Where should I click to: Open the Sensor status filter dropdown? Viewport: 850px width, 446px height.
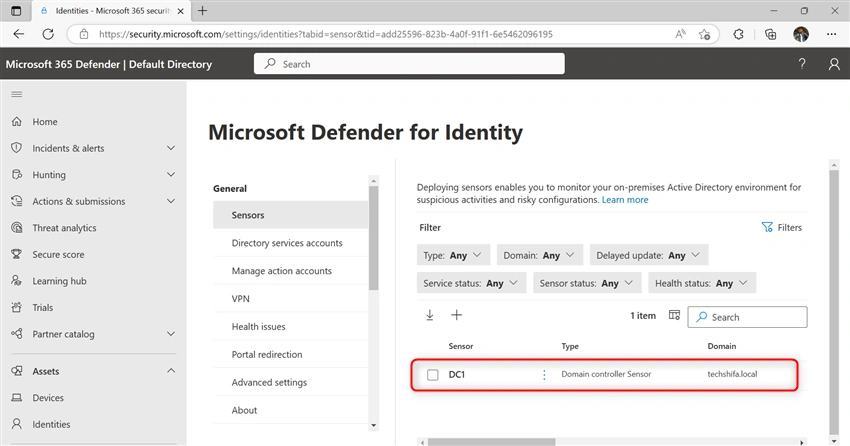pyautogui.click(x=587, y=283)
